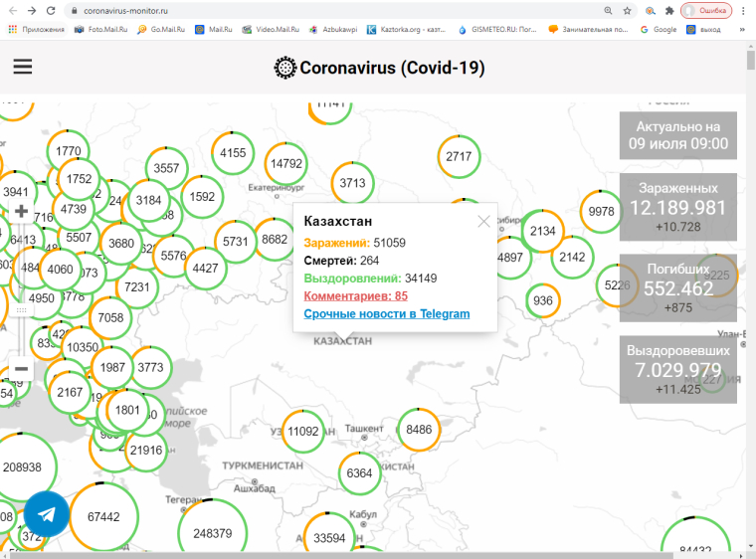This screenshot has height=559, width=756.
Task: Bookmark this page with star icon
Action: pos(627,10)
